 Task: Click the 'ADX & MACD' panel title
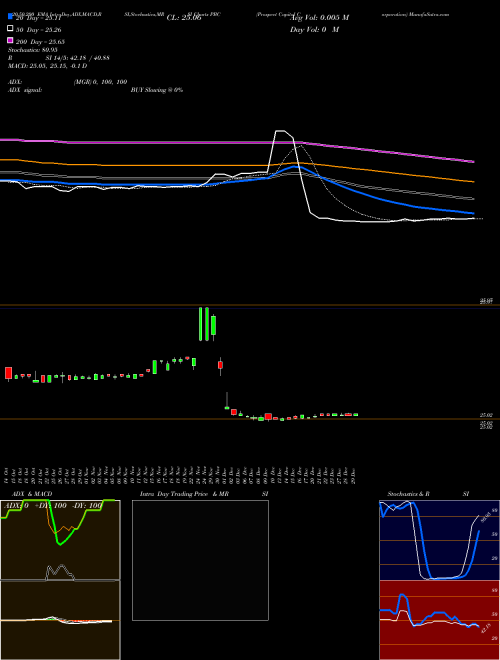coord(32,494)
